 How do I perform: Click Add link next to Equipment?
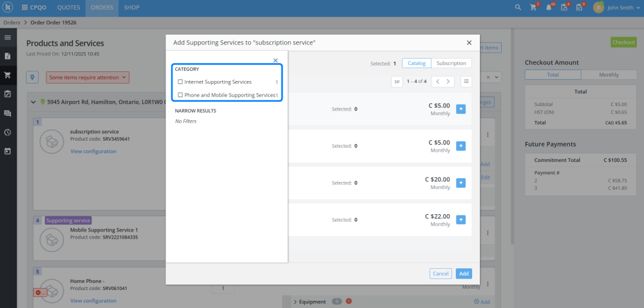[x=482, y=302]
